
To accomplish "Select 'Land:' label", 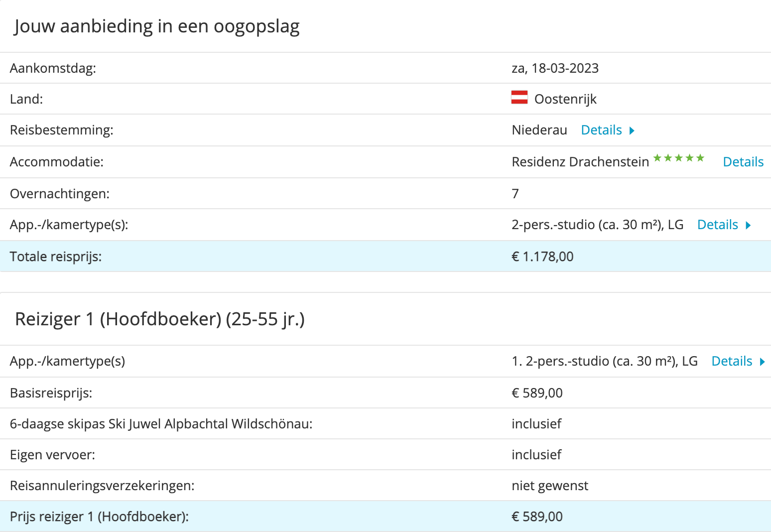I will tap(26, 99).
